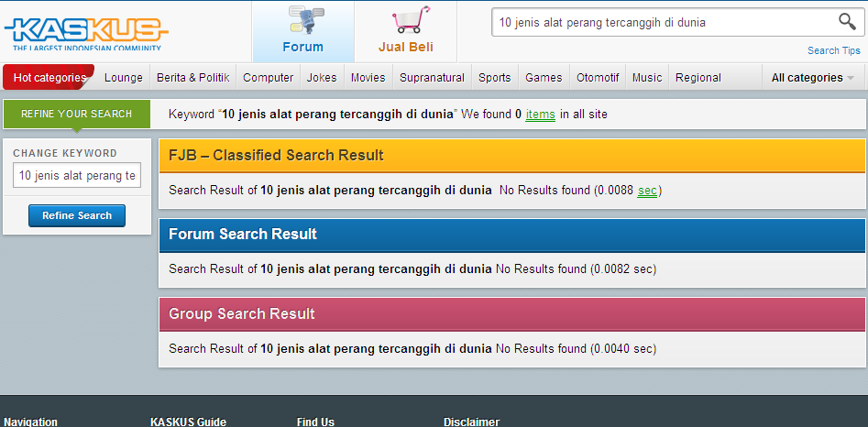This screenshot has height=427, width=868.
Task: Open the Sports category
Action: tap(494, 78)
